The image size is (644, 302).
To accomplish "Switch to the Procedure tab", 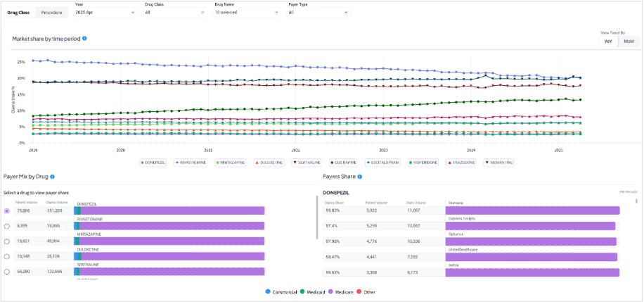I will (51, 13).
